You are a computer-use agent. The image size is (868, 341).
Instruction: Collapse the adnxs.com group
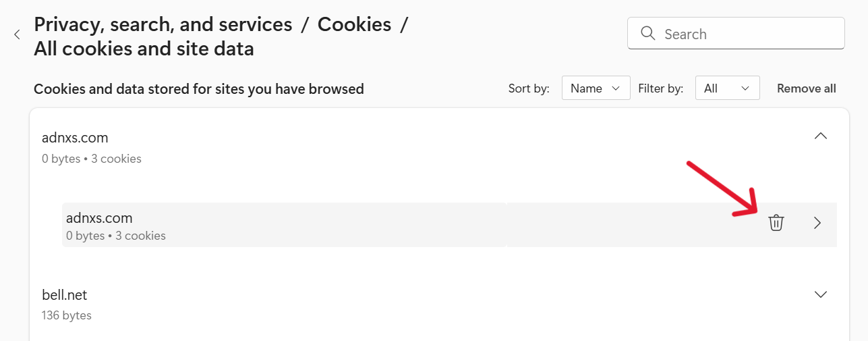coord(820,136)
